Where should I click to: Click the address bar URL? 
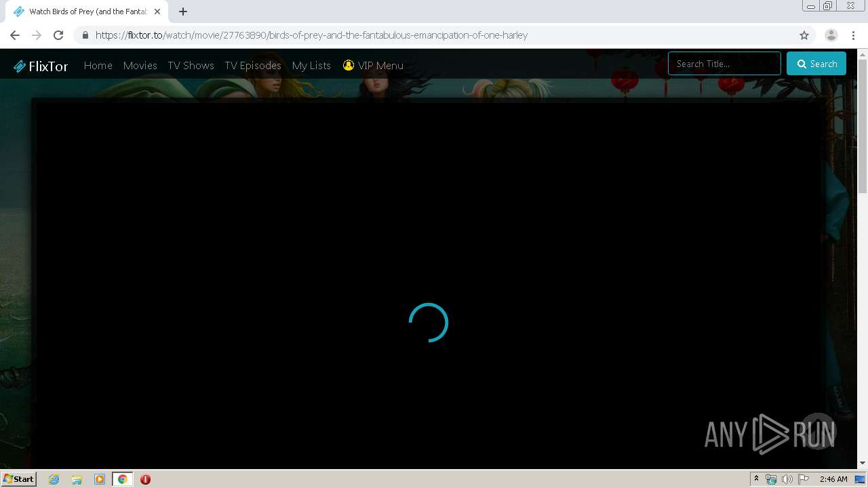[x=311, y=35]
